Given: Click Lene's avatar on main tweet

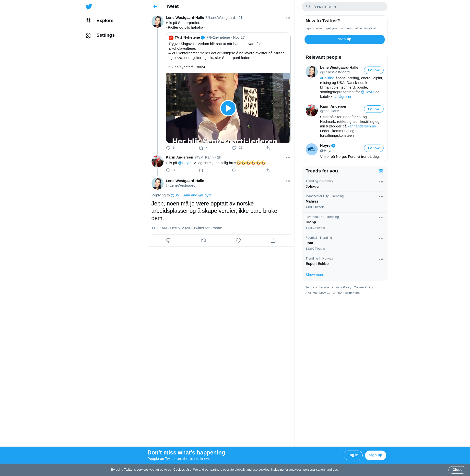Looking at the screenshot, I should (157, 184).
